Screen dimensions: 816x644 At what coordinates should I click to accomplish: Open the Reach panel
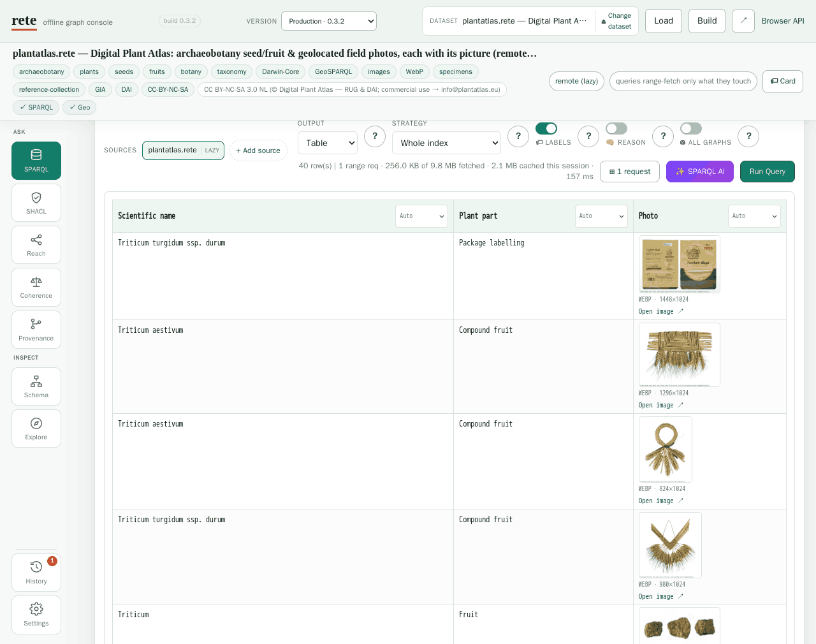[36, 245]
